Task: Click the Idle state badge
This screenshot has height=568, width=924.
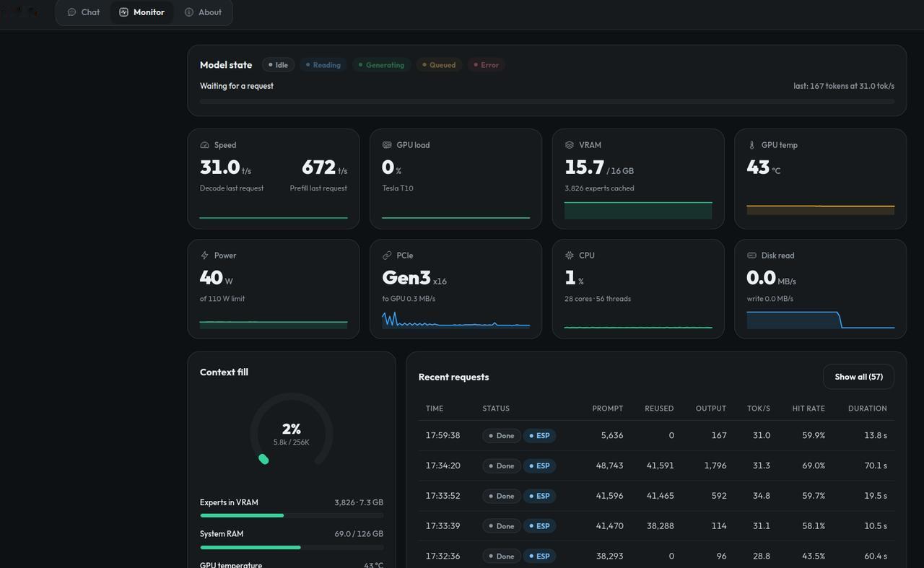Action: point(278,65)
